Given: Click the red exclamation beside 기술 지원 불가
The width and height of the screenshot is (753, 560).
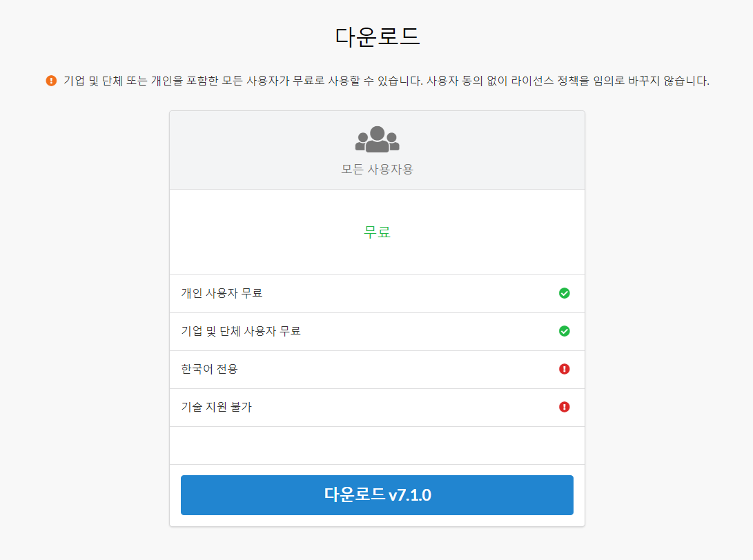Looking at the screenshot, I should point(565,407).
